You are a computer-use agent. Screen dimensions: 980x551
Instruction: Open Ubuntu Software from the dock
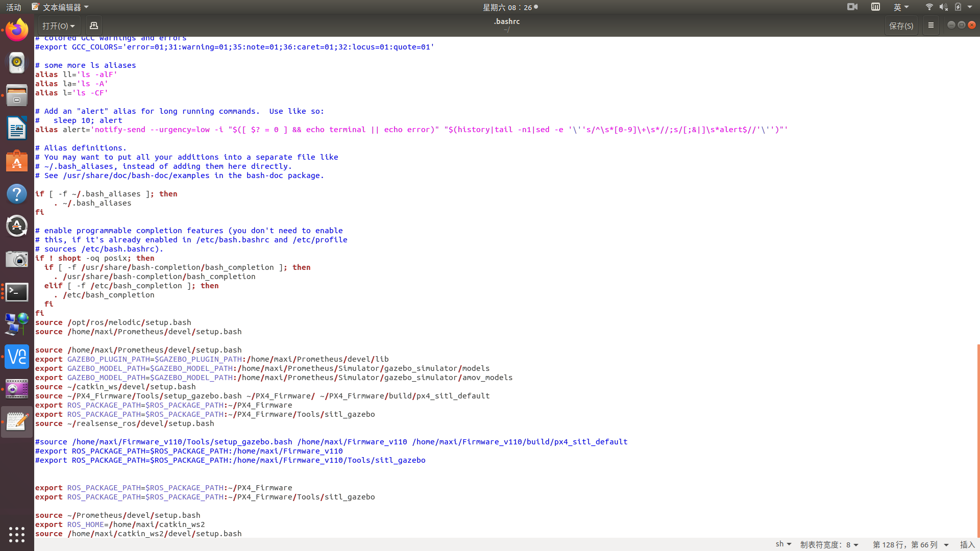click(x=17, y=161)
